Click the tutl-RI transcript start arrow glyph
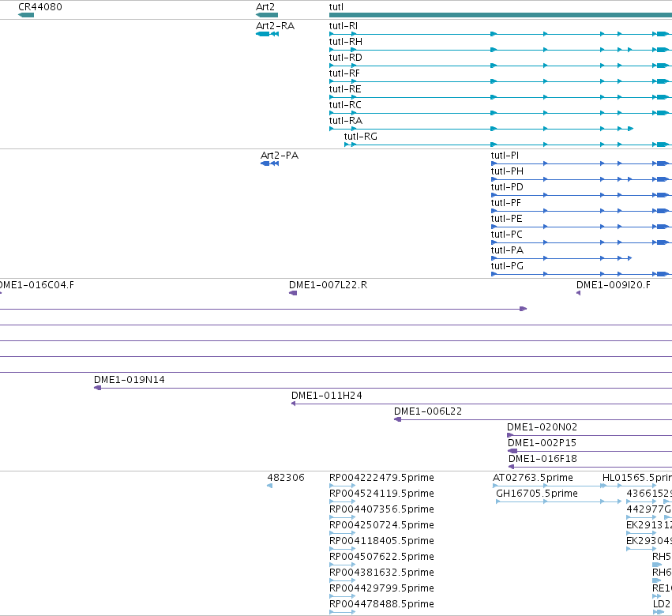 [332, 34]
